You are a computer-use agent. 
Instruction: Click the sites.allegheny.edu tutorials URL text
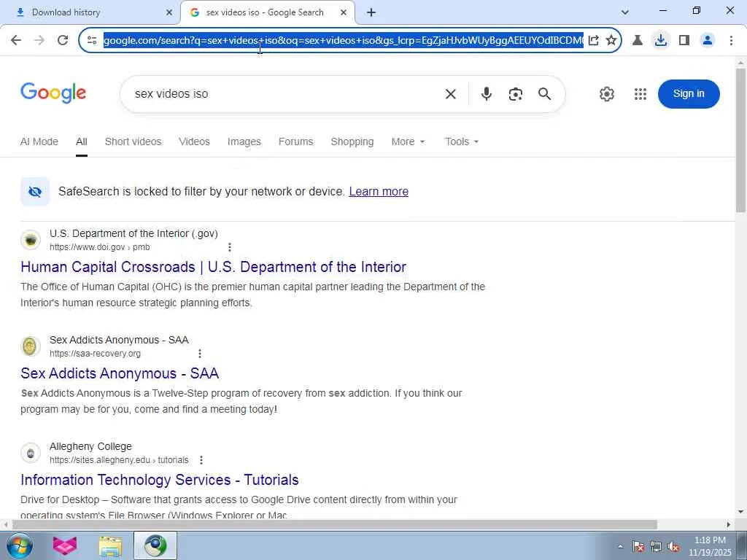(119, 461)
